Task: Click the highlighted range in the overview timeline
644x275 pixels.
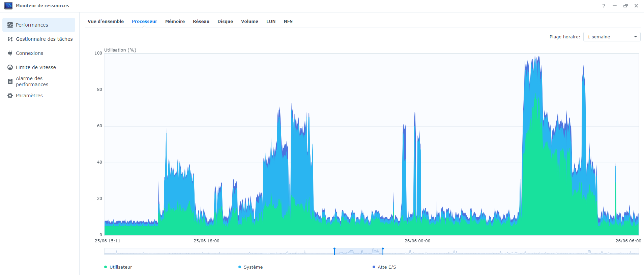Action: pos(358,251)
